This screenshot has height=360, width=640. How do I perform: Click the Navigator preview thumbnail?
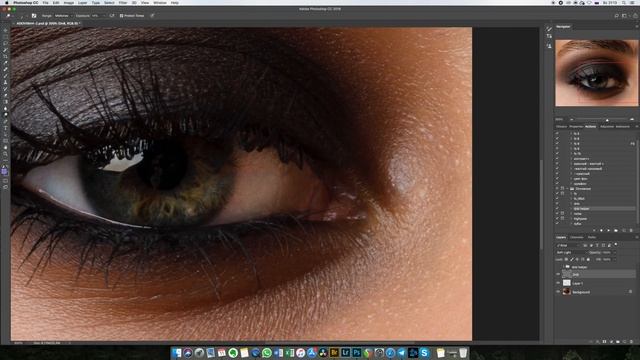tap(597, 73)
